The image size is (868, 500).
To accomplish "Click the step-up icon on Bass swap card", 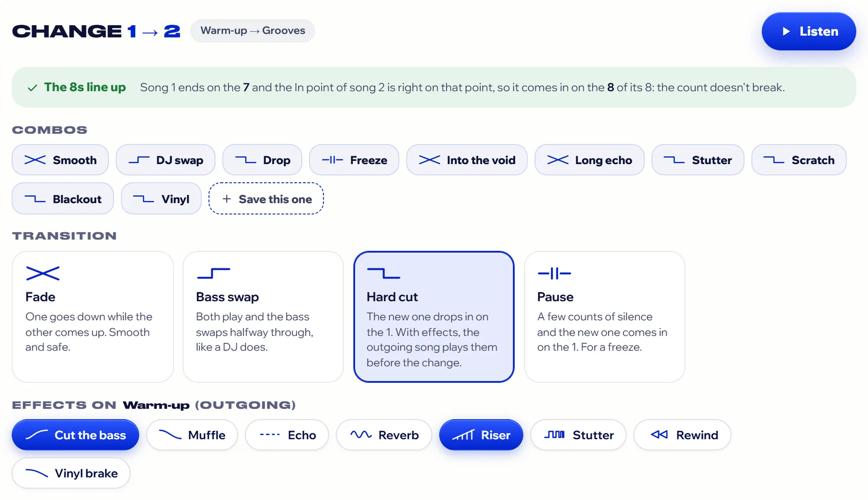I will click(x=213, y=273).
